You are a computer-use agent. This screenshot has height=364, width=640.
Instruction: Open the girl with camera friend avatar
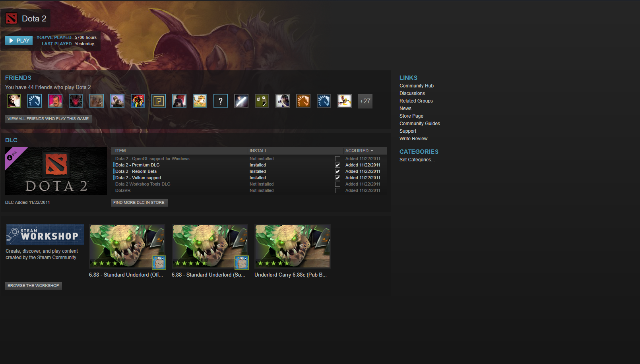(x=283, y=101)
